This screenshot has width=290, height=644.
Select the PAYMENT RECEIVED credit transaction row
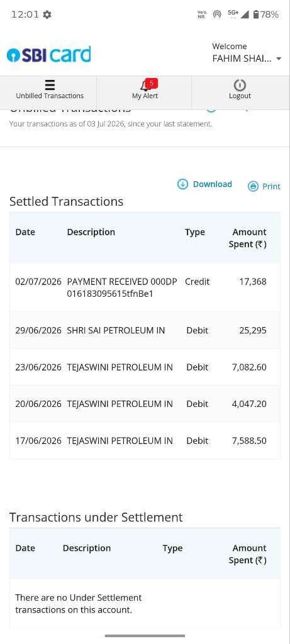coord(145,287)
